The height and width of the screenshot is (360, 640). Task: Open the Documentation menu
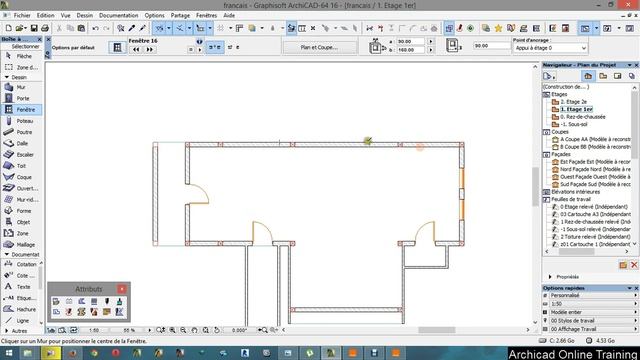pyautogui.click(x=118, y=15)
